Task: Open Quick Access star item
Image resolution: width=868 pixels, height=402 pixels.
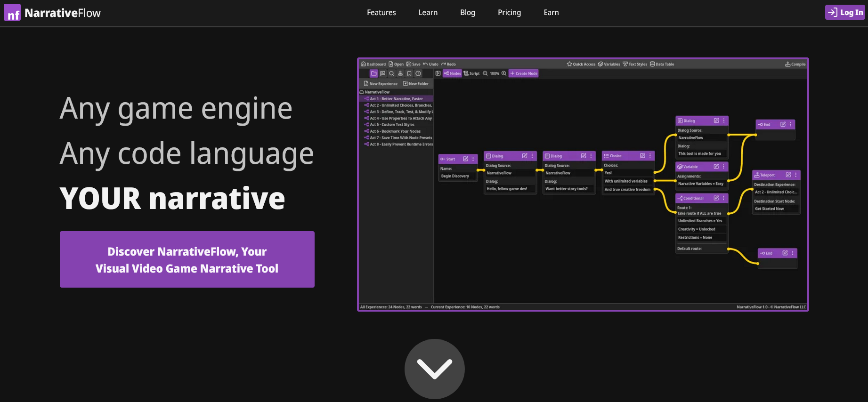Action: click(581, 64)
